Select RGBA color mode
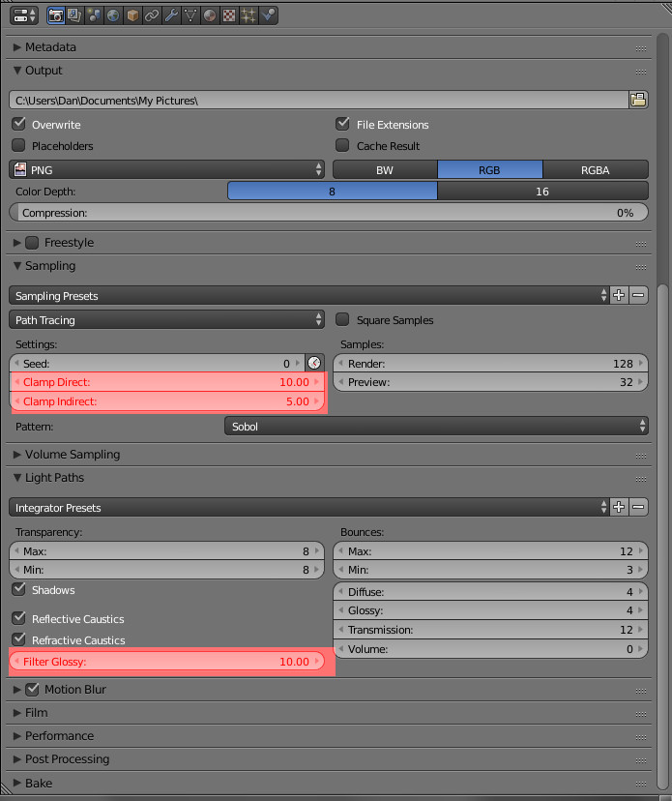Viewport: 672px width, 801px height. [x=596, y=169]
